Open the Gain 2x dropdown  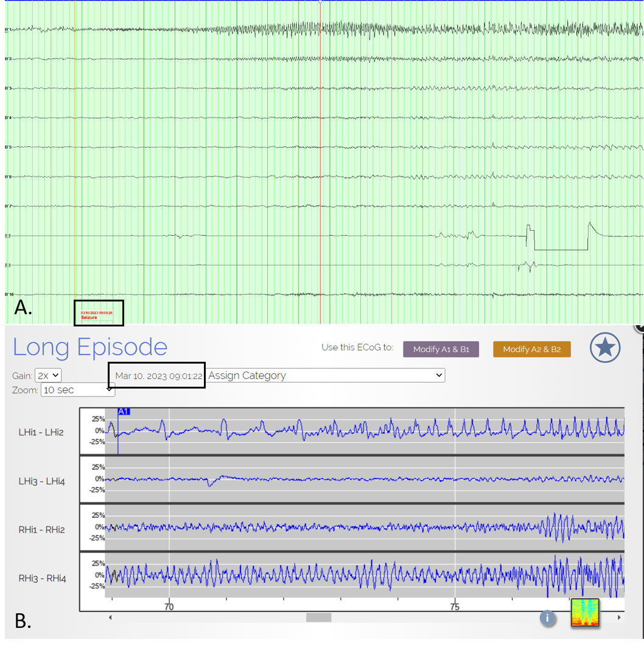click(x=48, y=375)
